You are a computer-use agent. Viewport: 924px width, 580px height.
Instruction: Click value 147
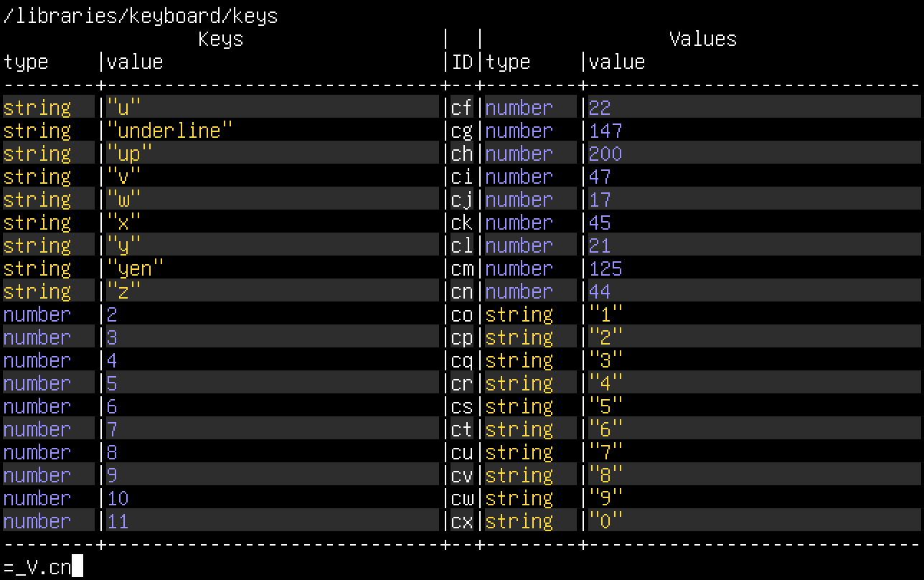click(605, 131)
